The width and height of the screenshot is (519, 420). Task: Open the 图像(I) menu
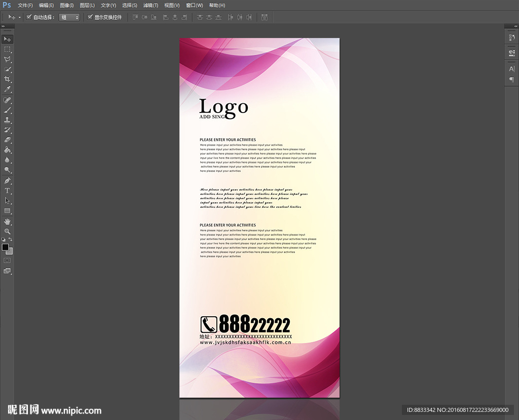(66, 5)
